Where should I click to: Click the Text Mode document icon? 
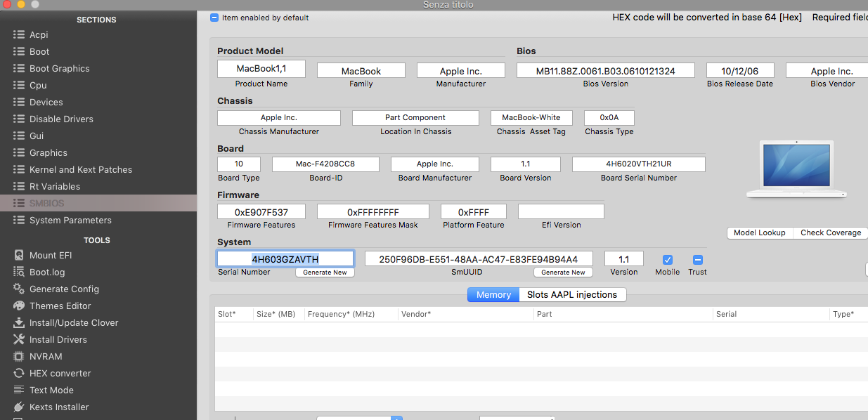click(x=19, y=390)
